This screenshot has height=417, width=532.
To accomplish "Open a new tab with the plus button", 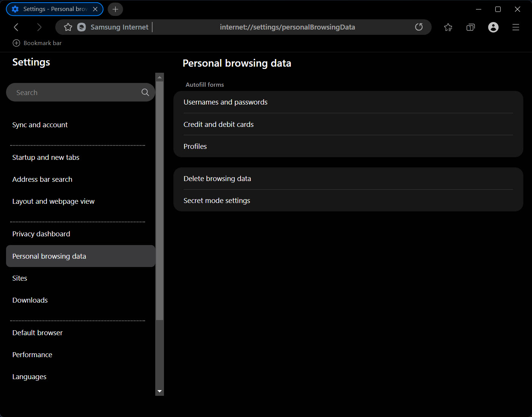I will pos(115,9).
